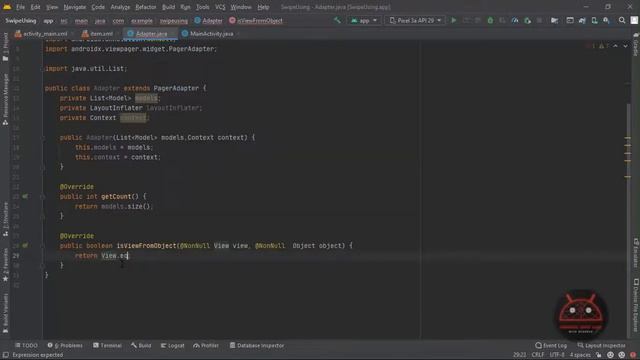Toggle the file read-only lock icon

click(599, 355)
